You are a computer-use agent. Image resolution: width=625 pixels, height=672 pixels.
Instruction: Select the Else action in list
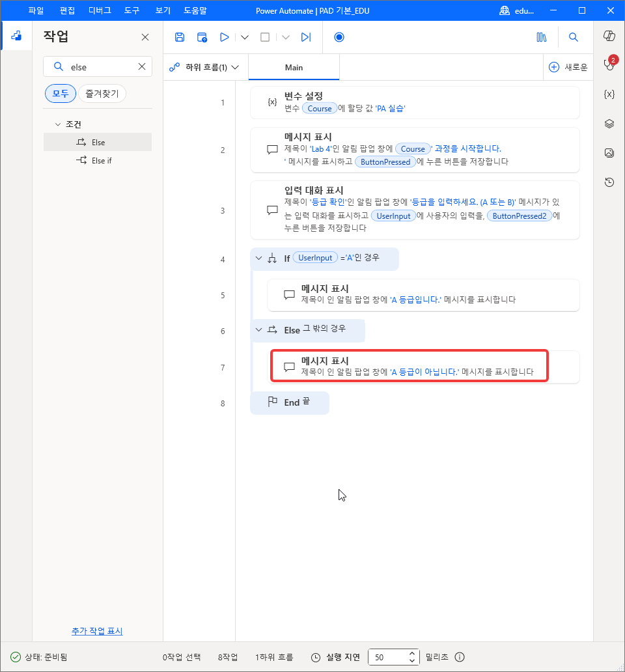98,143
